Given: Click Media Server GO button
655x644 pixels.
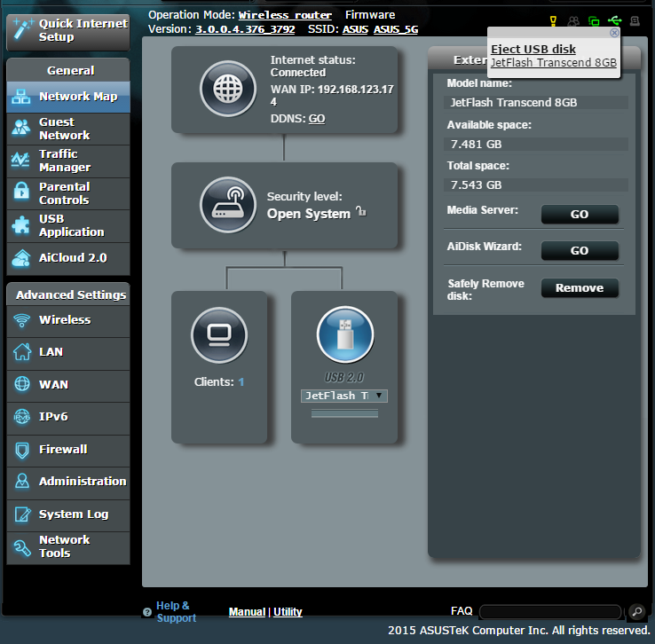Looking at the screenshot, I should 580,214.
